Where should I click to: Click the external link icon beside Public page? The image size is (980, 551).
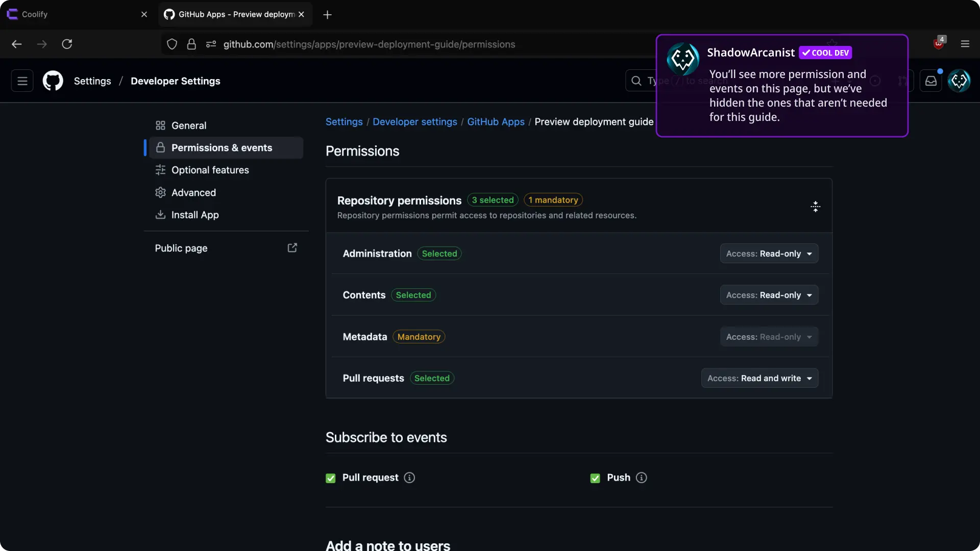point(292,248)
